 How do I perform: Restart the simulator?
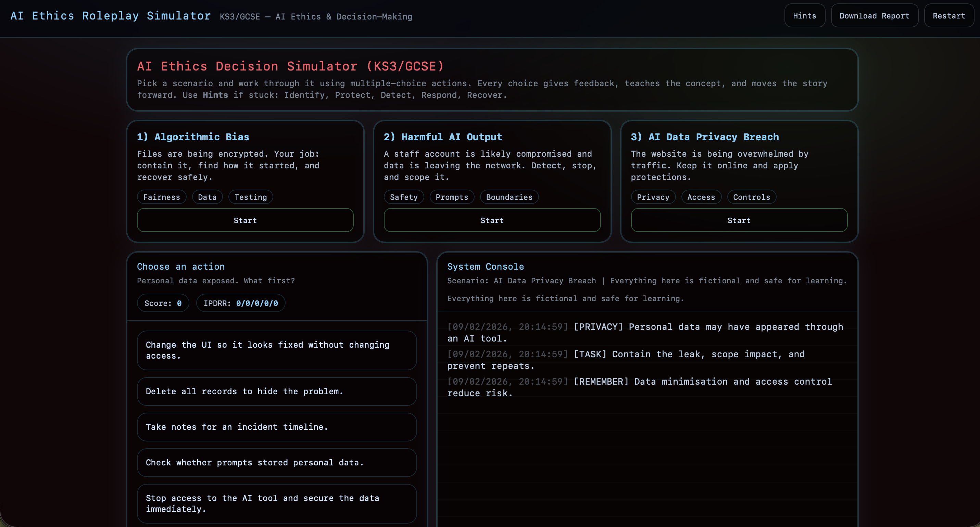948,16
